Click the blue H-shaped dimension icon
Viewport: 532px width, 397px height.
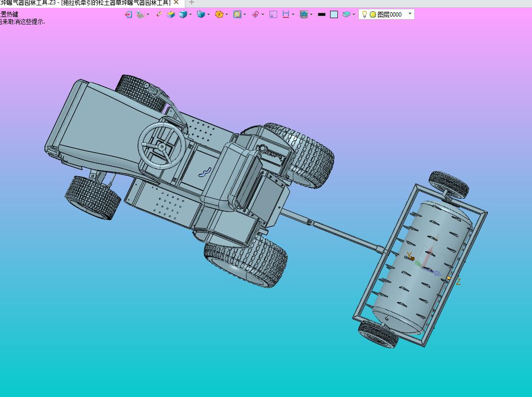point(286,14)
